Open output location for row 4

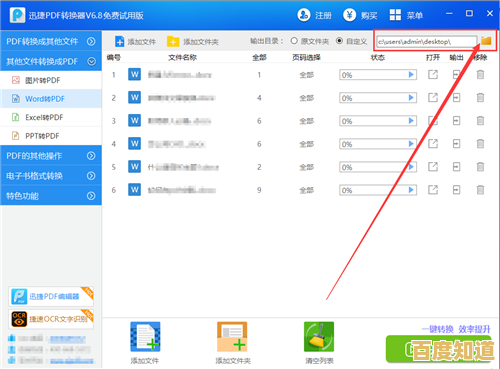click(456, 144)
